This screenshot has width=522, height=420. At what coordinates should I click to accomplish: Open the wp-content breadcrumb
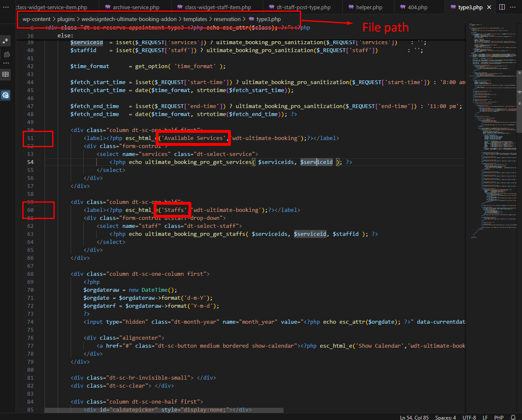37,19
